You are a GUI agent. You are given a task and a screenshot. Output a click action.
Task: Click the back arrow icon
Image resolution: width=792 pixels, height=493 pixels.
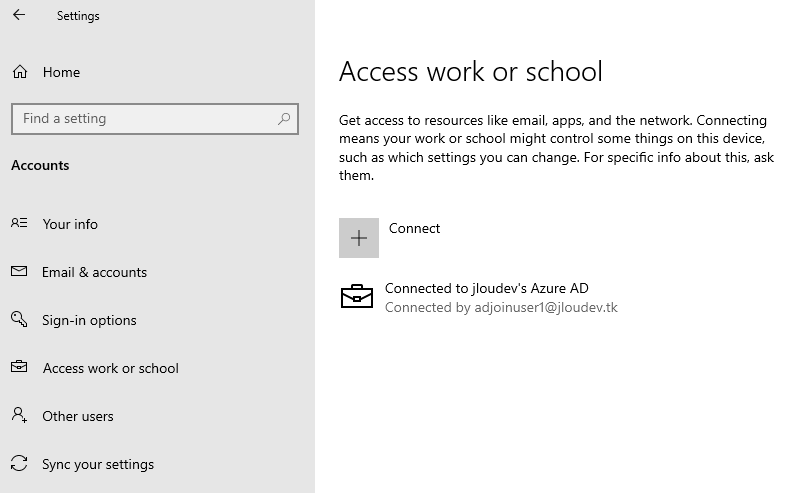point(19,15)
